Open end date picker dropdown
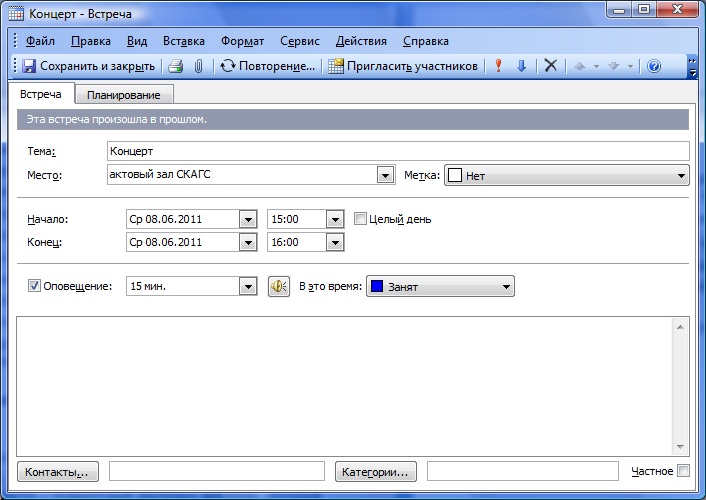706x500 pixels. click(248, 242)
